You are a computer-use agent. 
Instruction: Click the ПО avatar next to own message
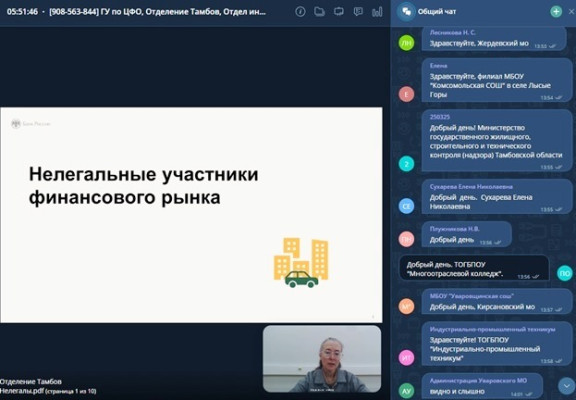(x=565, y=274)
